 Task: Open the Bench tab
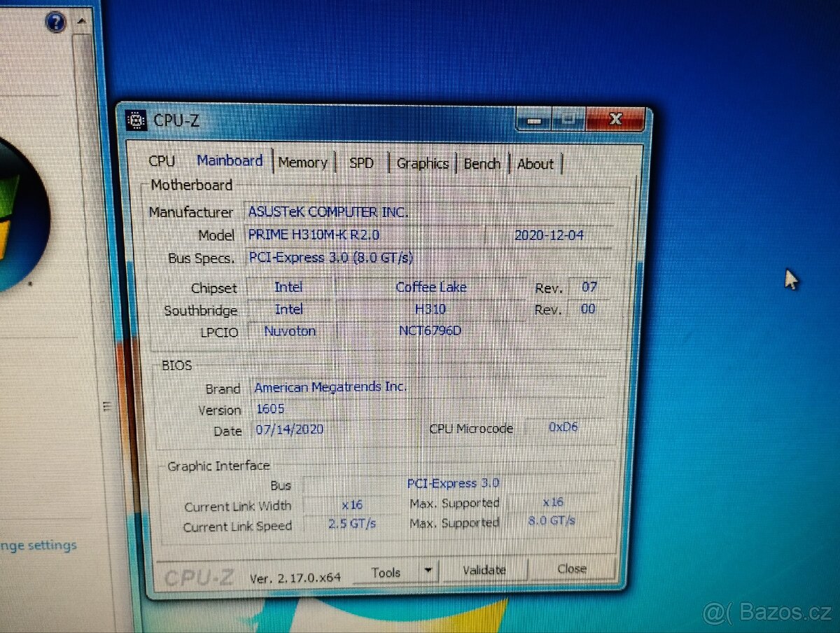click(x=482, y=163)
